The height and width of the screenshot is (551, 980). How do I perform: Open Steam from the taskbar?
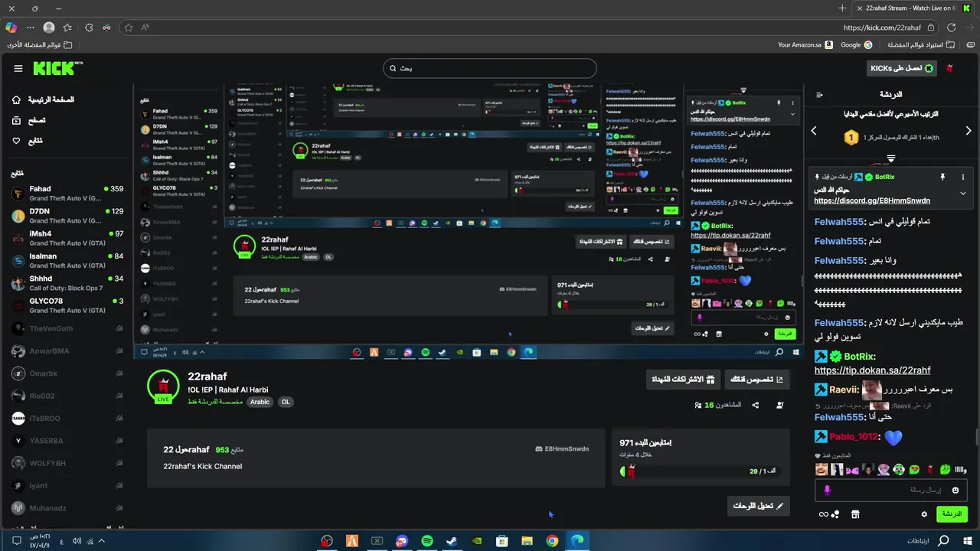point(452,541)
